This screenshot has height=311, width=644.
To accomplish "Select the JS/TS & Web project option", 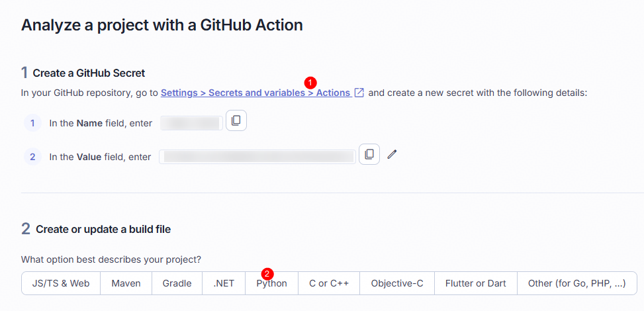I will [x=61, y=283].
